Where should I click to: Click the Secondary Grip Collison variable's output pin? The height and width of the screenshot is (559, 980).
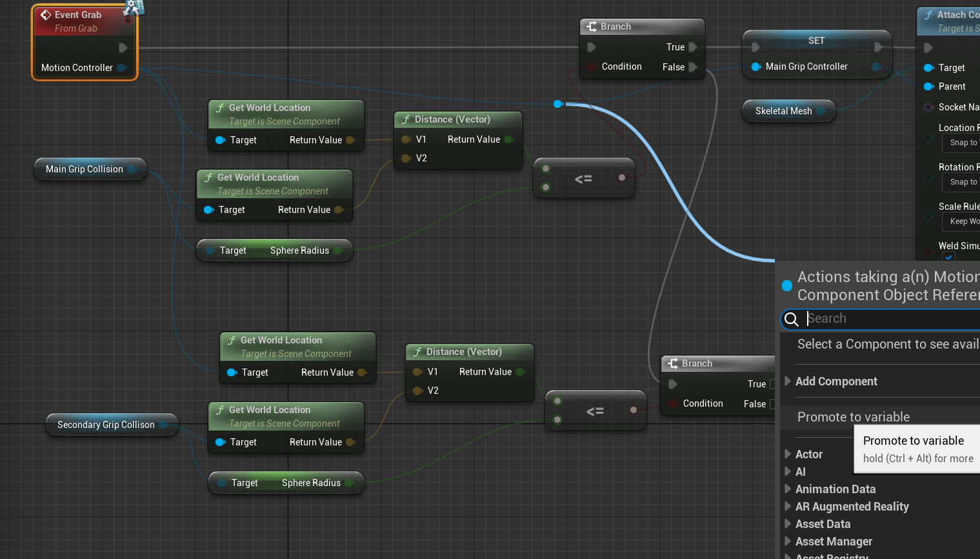(x=163, y=425)
